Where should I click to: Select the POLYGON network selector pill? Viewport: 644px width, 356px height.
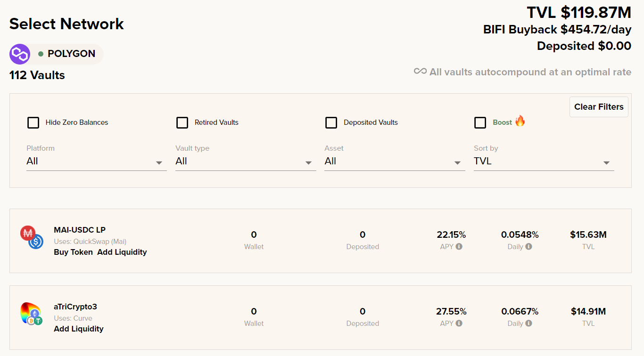[x=71, y=54]
